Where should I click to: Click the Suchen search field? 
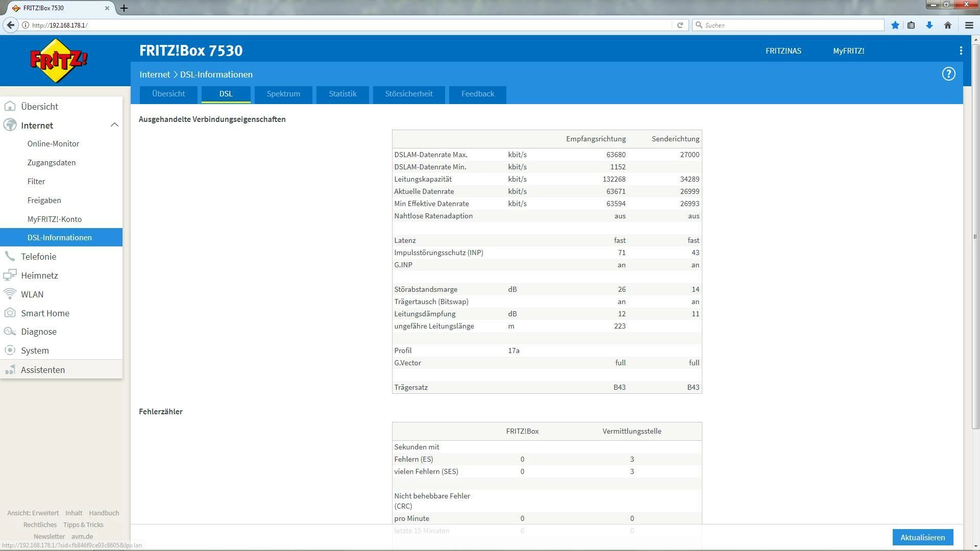pyautogui.click(x=789, y=25)
